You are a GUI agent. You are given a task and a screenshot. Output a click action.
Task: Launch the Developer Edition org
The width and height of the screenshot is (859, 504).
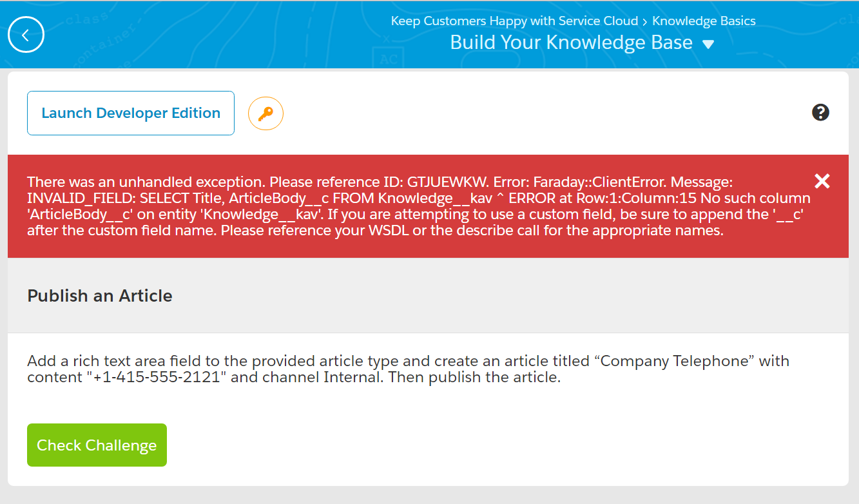pyautogui.click(x=131, y=113)
